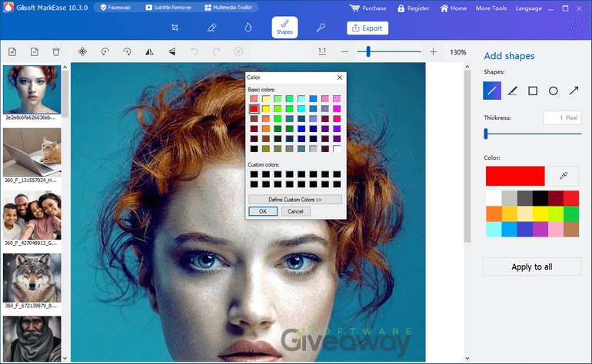Select the Crop tool in top toolbar
The width and height of the screenshot is (592, 364).
pyautogui.click(x=175, y=28)
